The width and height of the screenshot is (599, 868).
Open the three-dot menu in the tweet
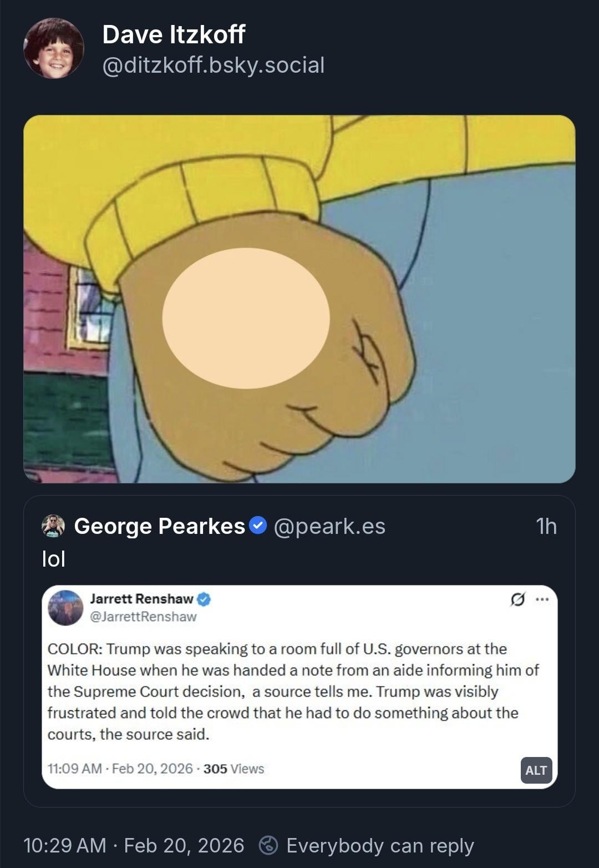542,599
